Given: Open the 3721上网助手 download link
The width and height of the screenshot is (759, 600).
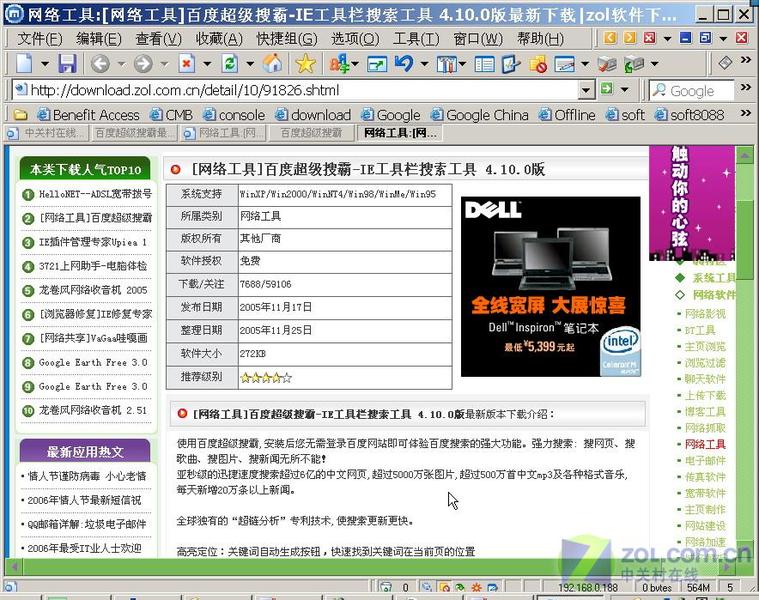Looking at the screenshot, I should [93, 266].
